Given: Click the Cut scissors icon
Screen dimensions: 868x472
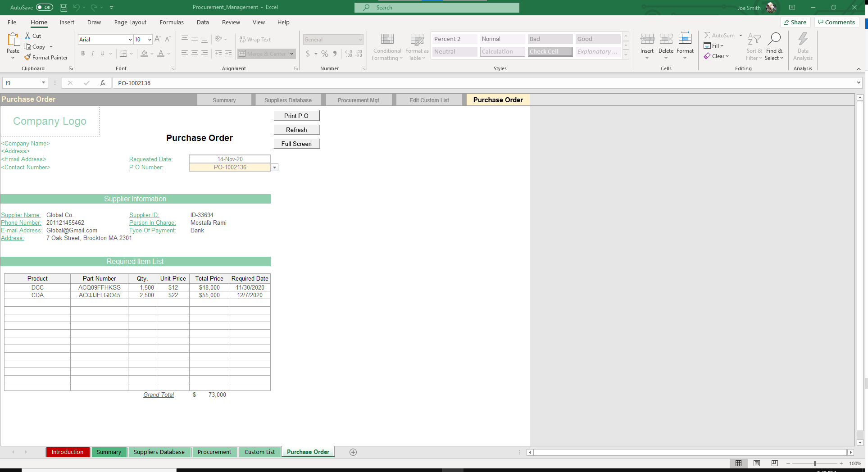Looking at the screenshot, I should 27,36.
